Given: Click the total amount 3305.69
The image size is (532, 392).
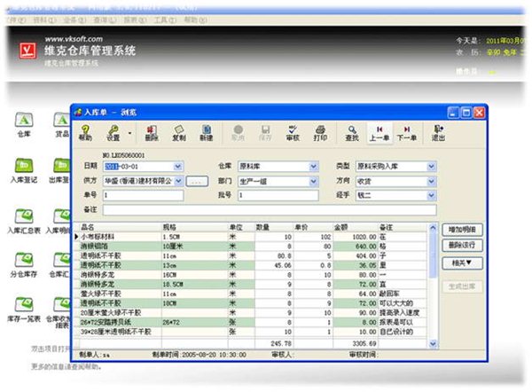Looking at the screenshot, I should pos(364,343).
